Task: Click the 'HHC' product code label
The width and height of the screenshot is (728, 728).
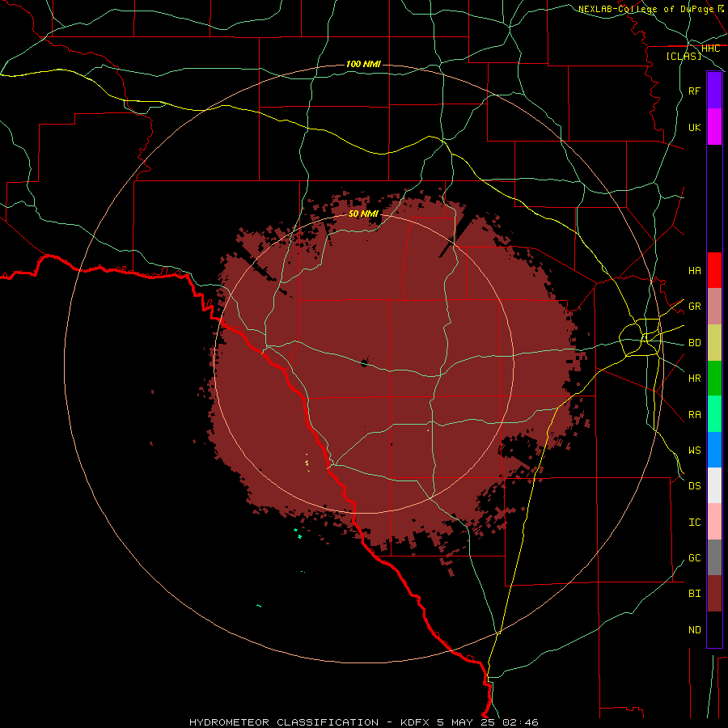Action: click(x=710, y=49)
